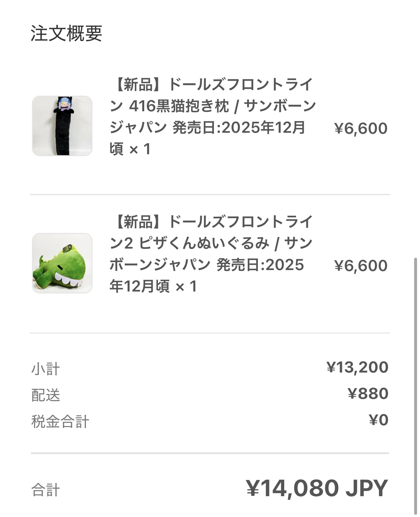420x517 pixels.
Task: Click the 合計 label
Action: pyautogui.click(x=46, y=490)
